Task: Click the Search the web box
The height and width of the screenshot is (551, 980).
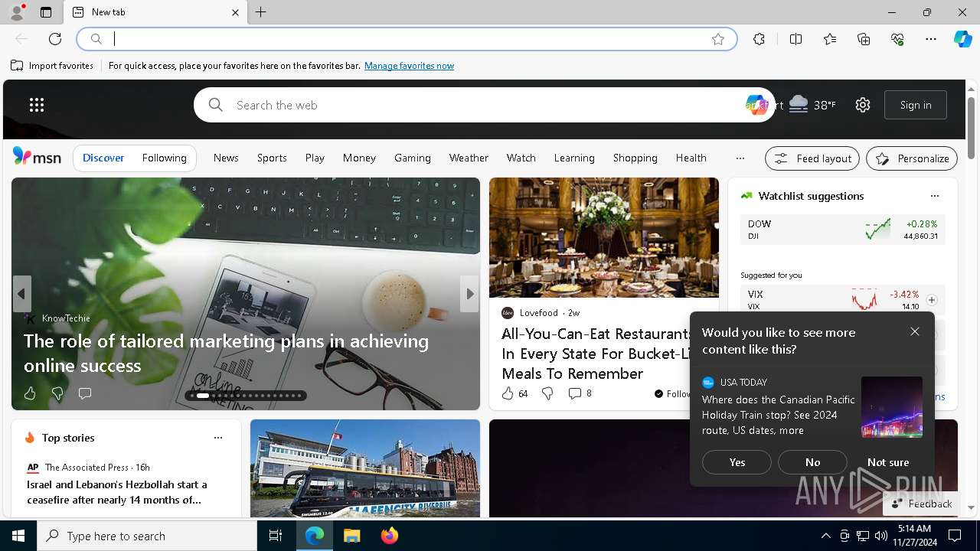Action: (484, 105)
